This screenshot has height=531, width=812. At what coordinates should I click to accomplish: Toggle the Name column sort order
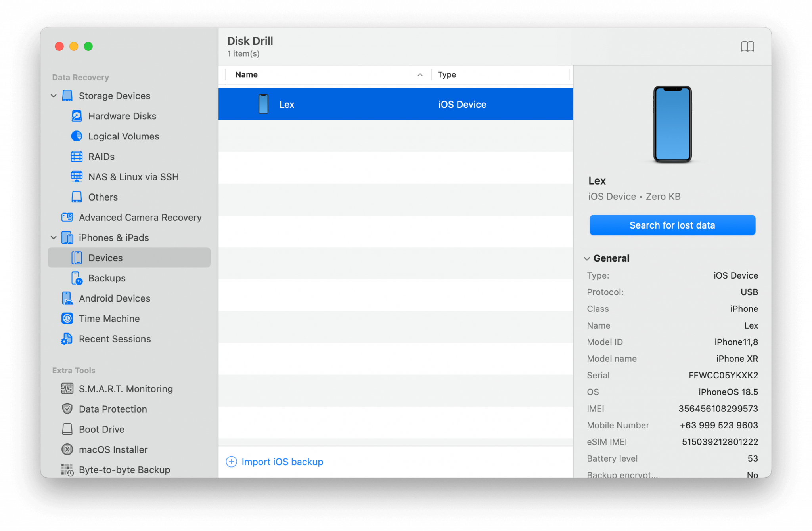419,74
